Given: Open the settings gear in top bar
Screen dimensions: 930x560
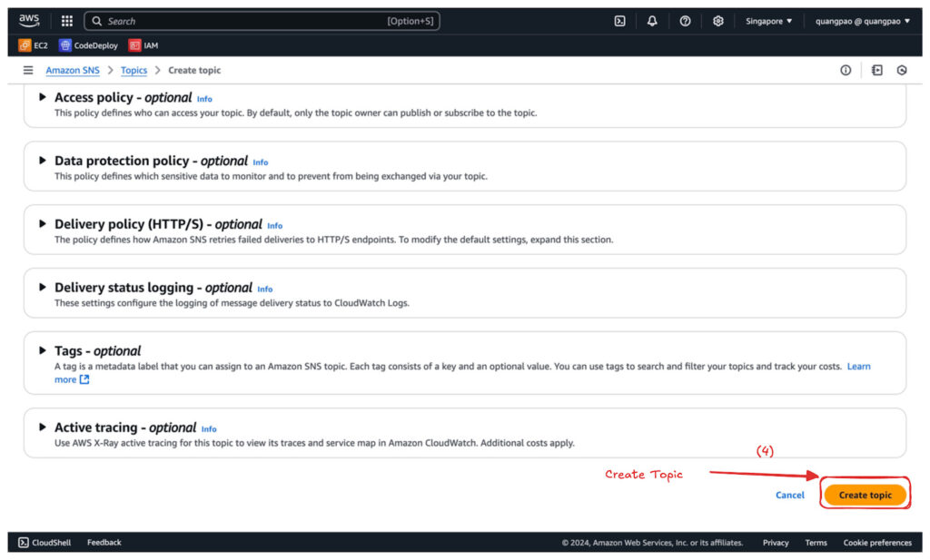Looking at the screenshot, I should (x=717, y=22).
